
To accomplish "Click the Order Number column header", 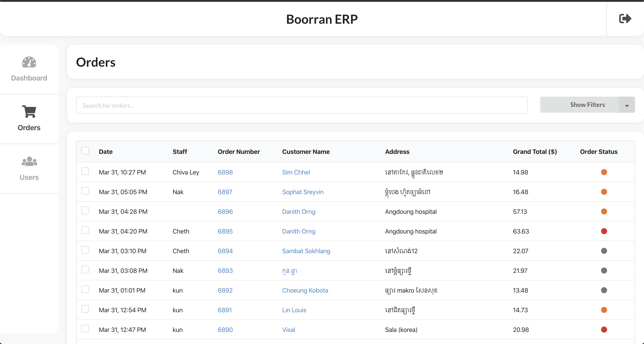I will coord(239,152).
